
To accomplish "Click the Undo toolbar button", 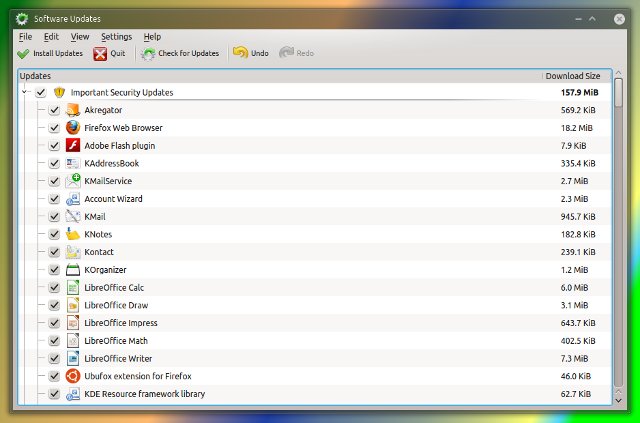I will [251, 53].
